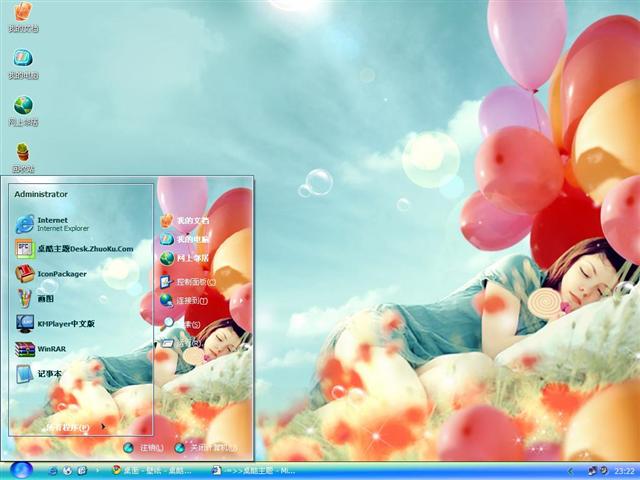Viewport: 640px width, 480px height.
Task: Open 我的电脑 in Start menu right pane
Action: pos(184,239)
